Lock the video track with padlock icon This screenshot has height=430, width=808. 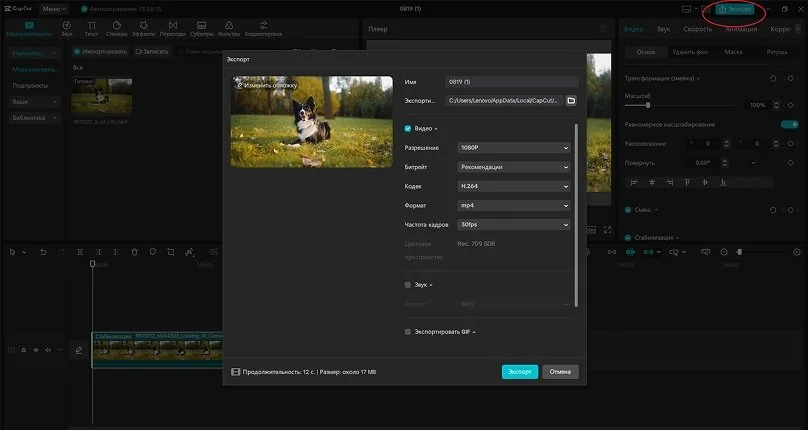(24, 350)
